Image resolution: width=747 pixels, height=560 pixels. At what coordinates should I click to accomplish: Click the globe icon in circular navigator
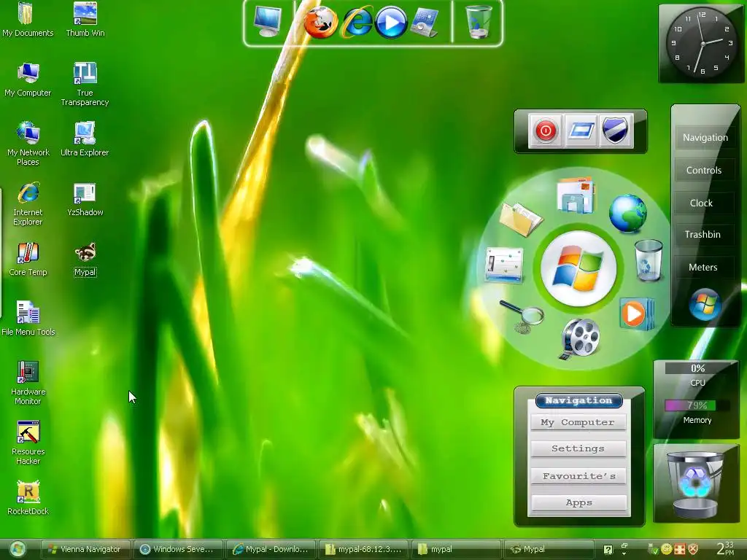tap(628, 213)
